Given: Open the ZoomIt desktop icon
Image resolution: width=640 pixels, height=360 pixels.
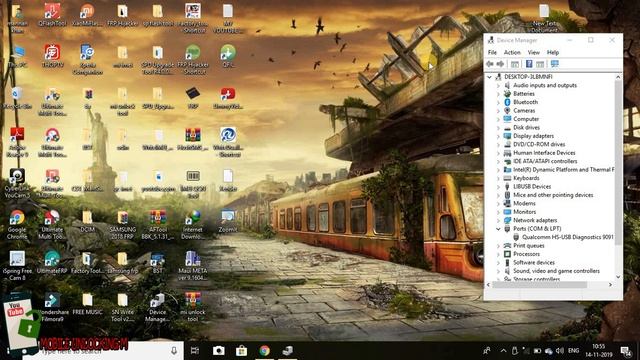Looking at the screenshot, I should (x=228, y=221).
